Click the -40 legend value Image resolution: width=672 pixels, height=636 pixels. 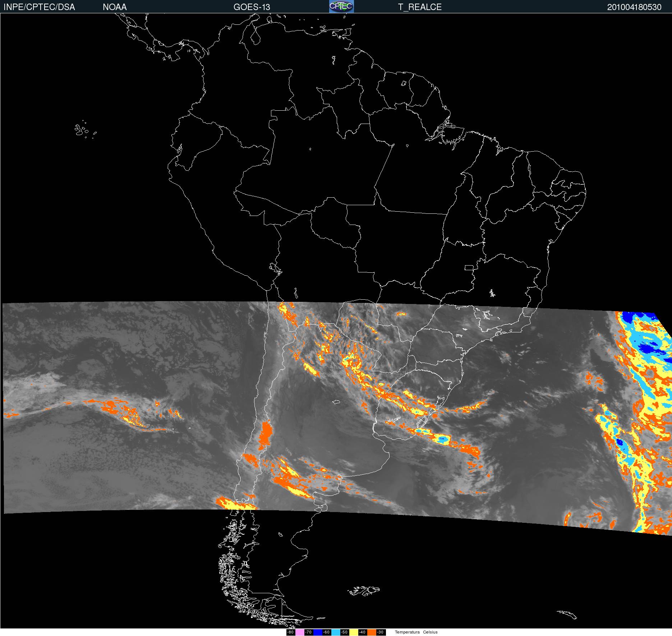[x=362, y=632]
